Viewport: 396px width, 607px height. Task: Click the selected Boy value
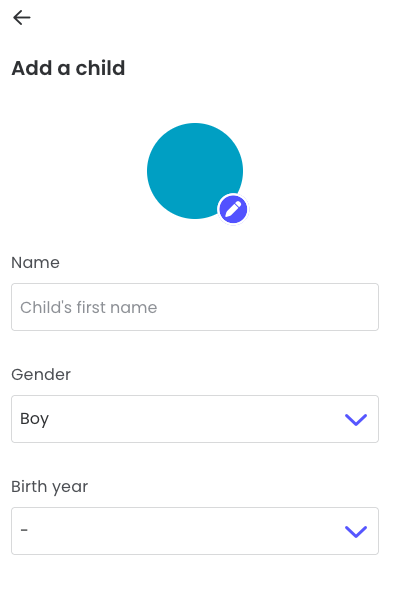(x=34, y=419)
